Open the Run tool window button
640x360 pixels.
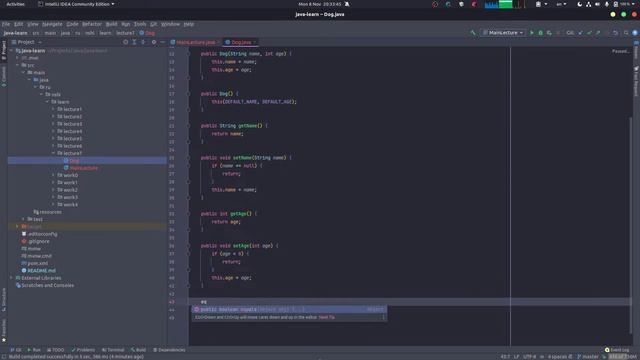tap(34, 350)
